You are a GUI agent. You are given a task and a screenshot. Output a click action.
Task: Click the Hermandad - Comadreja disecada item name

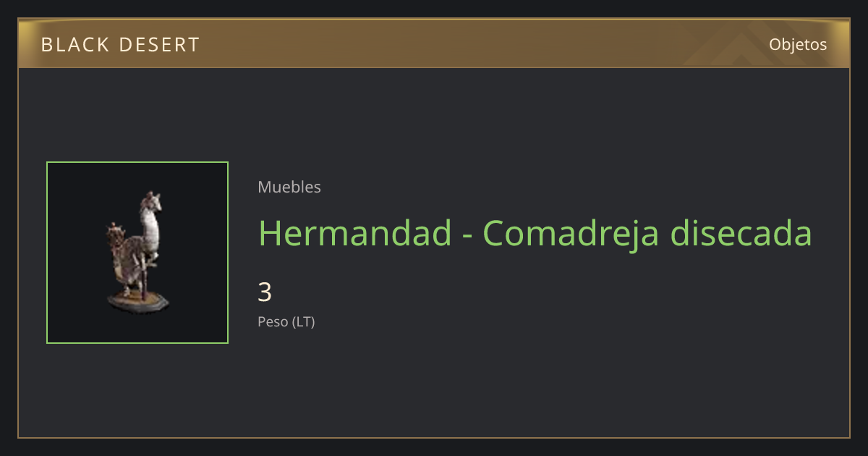pyautogui.click(x=535, y=233)
